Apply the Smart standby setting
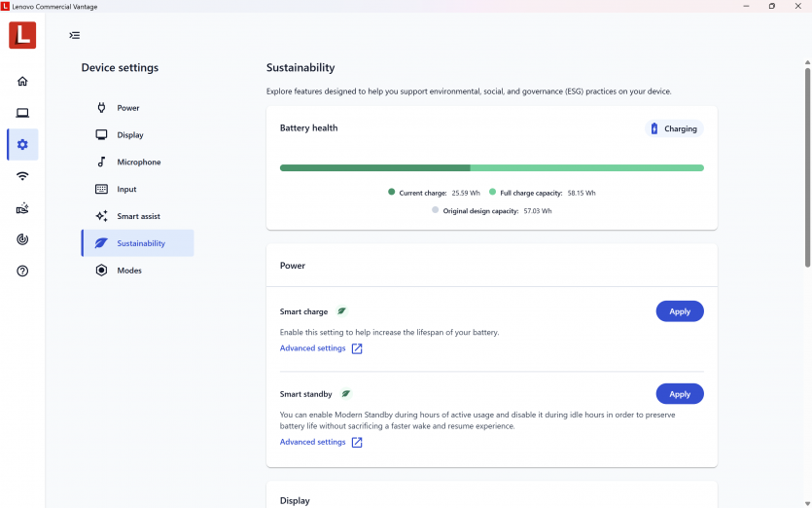This screenshot has width=812, height=508. [680, 394]
